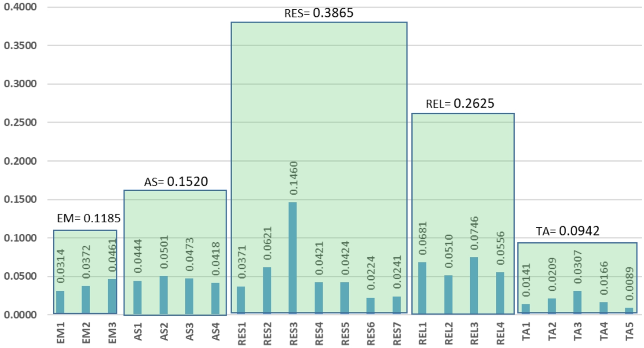Image resolution: width=644 pixels, height=348 pixels.
Task: Click the TA3 axis label
Action: coord(577,331)
